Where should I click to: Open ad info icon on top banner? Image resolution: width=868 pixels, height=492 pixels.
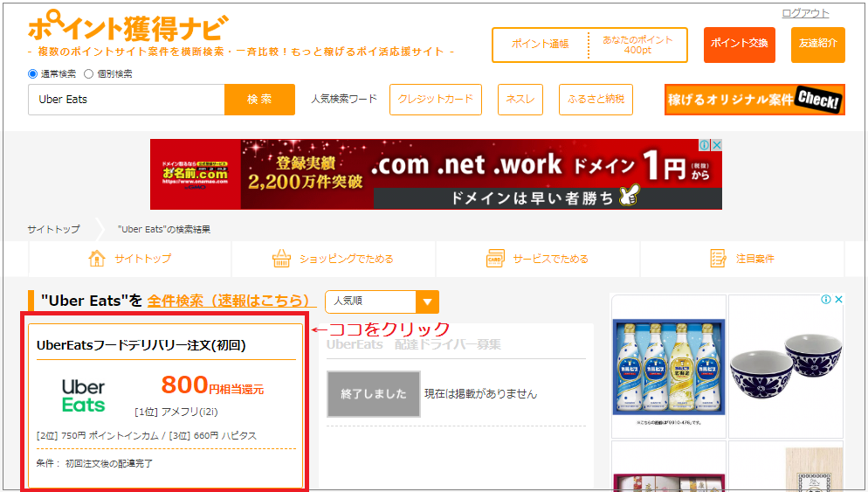coord(705,145)
